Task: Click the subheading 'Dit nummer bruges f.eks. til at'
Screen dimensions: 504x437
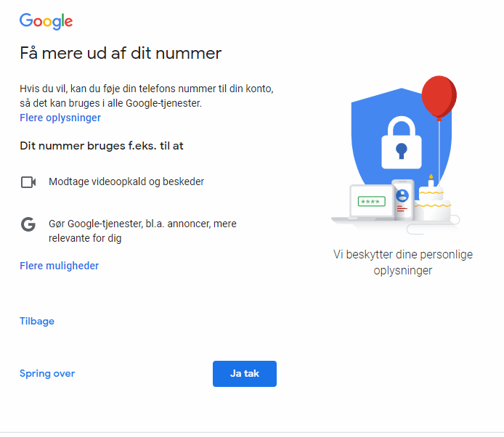Action: (x=102, y=146)
